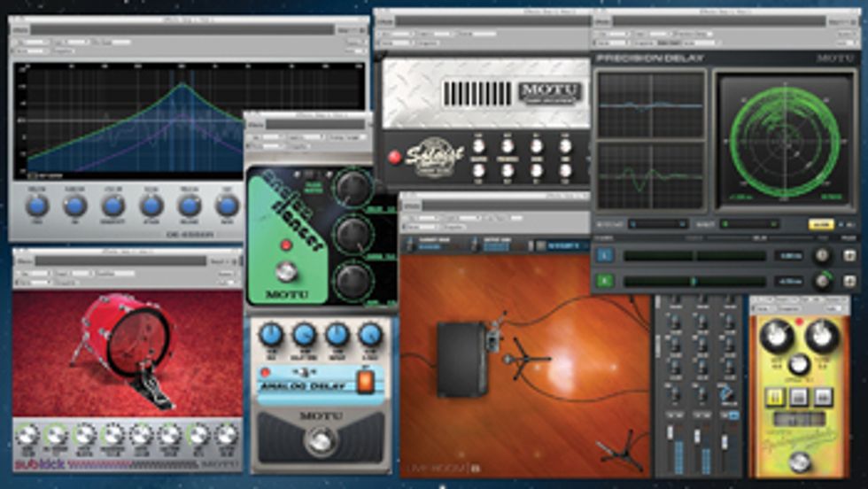This screenshot has width=868, height=489.
Task: Click the rightmost blue knob in De-Esser
Action: pos(227,206)
